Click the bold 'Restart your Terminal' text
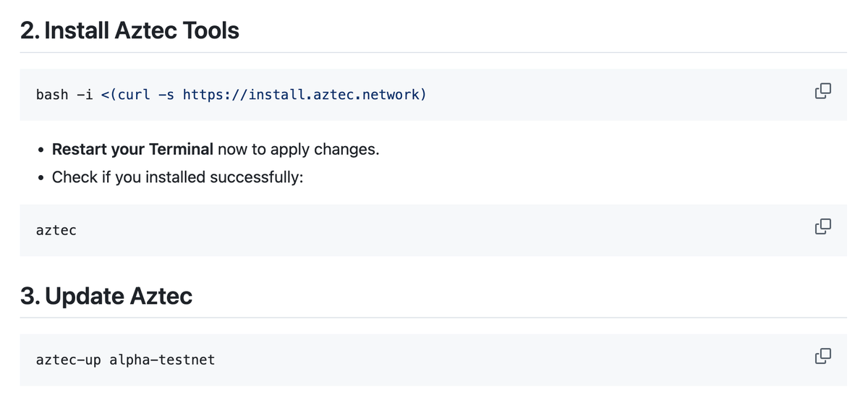The height and width of the screenshot is (403, 868). (x=132, y=150)
